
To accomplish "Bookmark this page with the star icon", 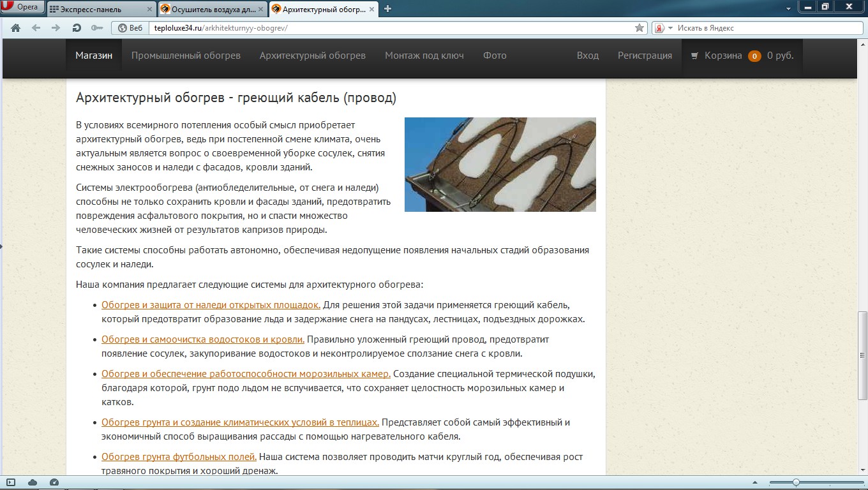I will click(x=639, y=28).
